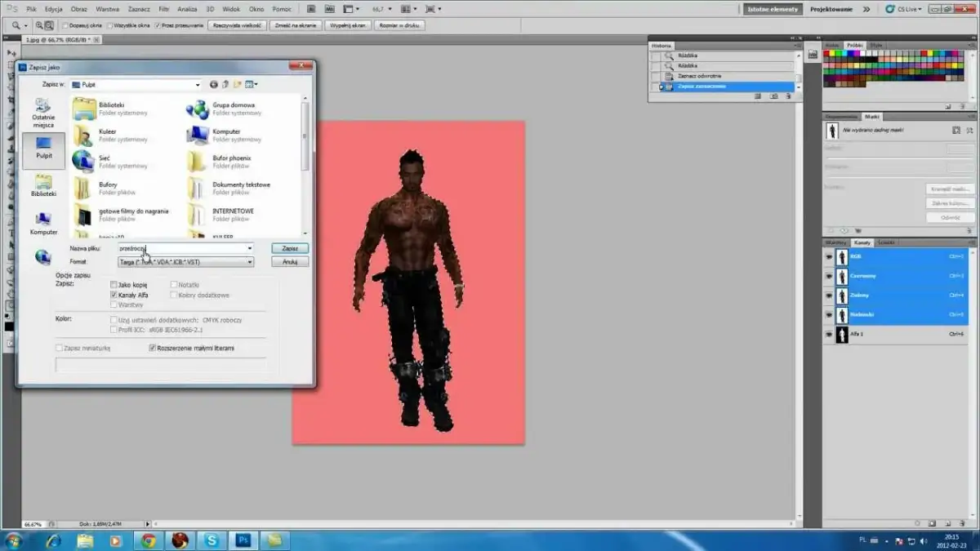Open the Filtr menu
Screen dimensions: 980x551
click(x=164, y=9)
